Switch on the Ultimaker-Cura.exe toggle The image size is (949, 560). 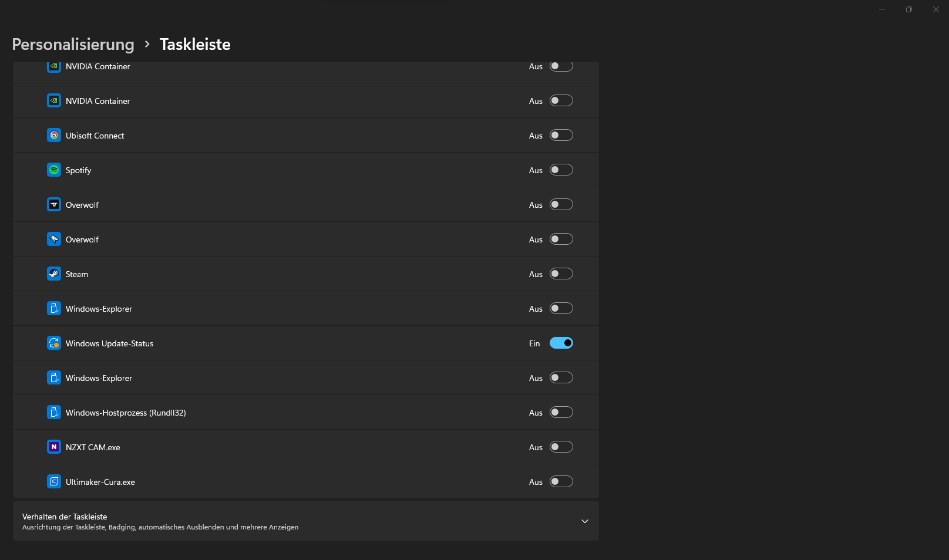(x=561, y=481)
